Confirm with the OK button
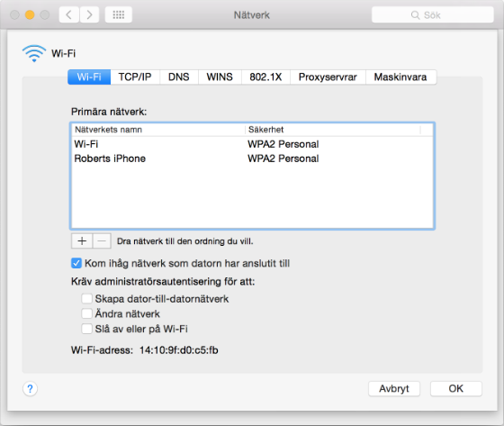The height and width of the screenshot is (426, 504). coord(456,389)
